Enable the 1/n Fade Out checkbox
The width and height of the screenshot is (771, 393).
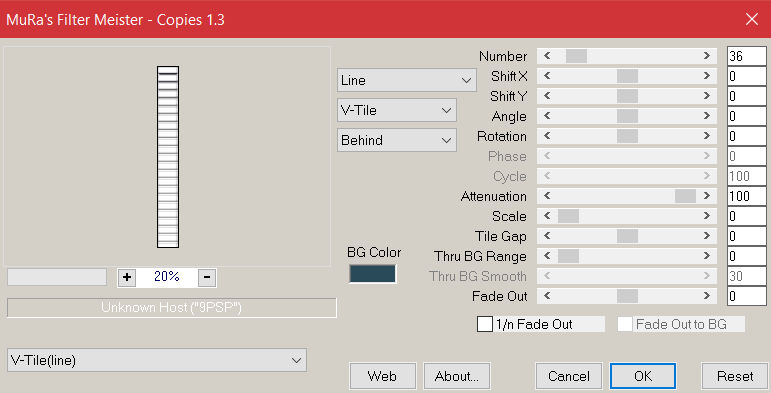485,324
